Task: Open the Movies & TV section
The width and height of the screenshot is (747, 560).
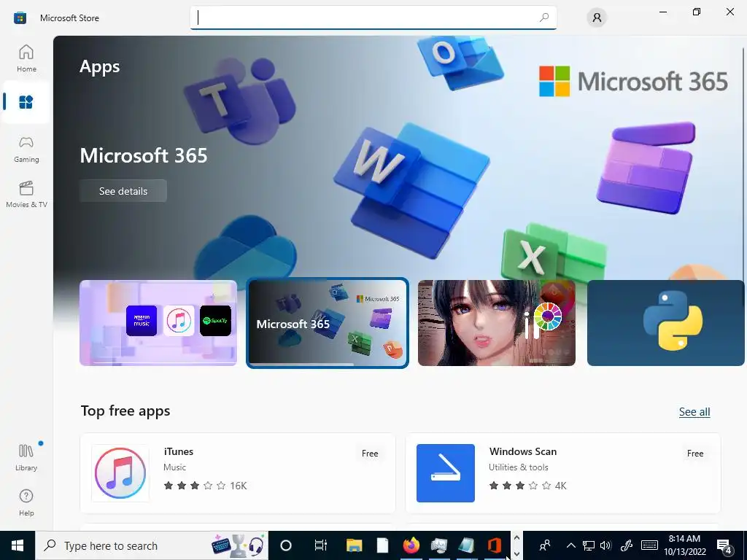Action: [x=26, y=194]
